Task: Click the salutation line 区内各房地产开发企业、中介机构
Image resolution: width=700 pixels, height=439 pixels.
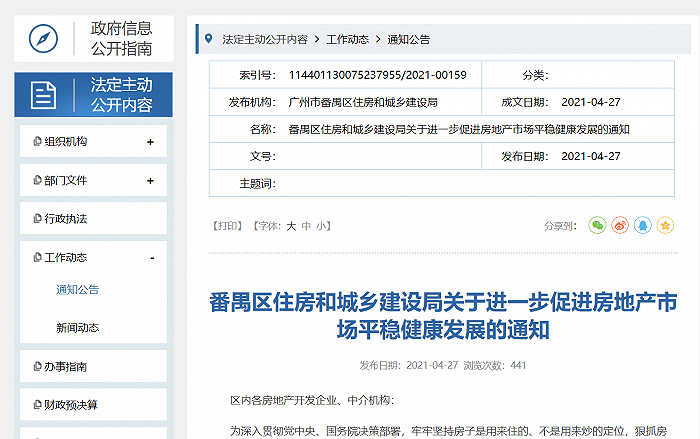Action: tap(312, 400)
